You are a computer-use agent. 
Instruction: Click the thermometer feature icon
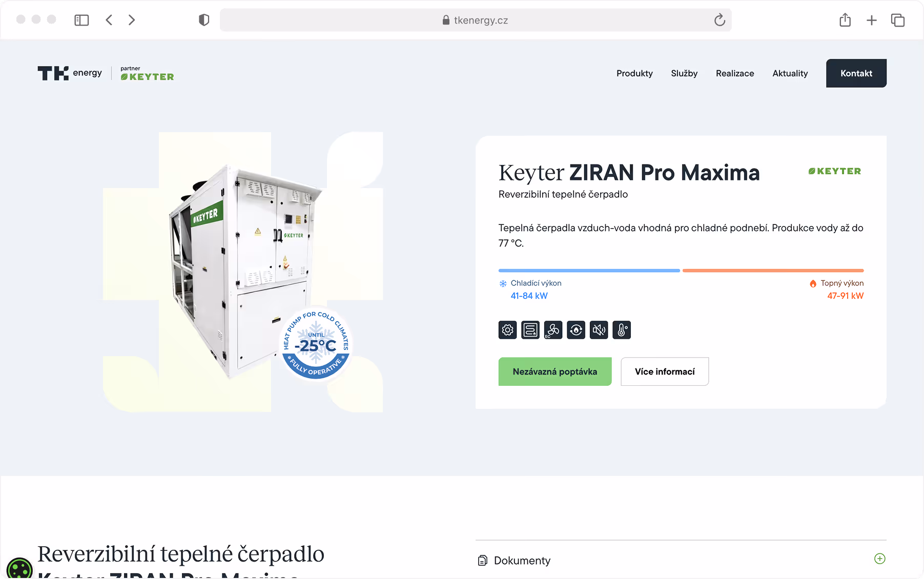[x=622, y=330]
